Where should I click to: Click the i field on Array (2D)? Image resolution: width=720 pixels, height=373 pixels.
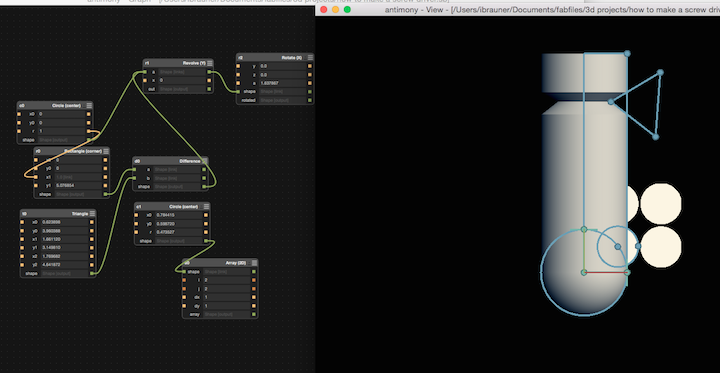click(226, 280)
